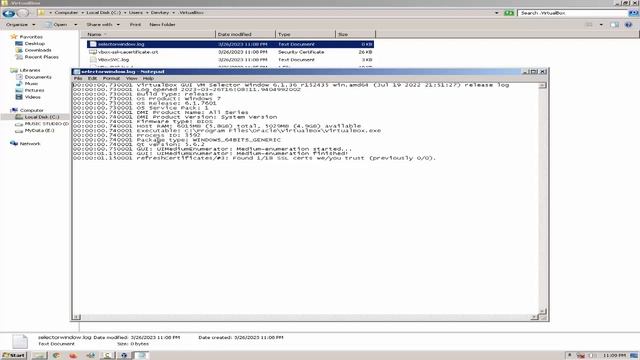Open Favorites star in navigation pane
Viewport: 640px width, 360px height.
click(13, 37)
